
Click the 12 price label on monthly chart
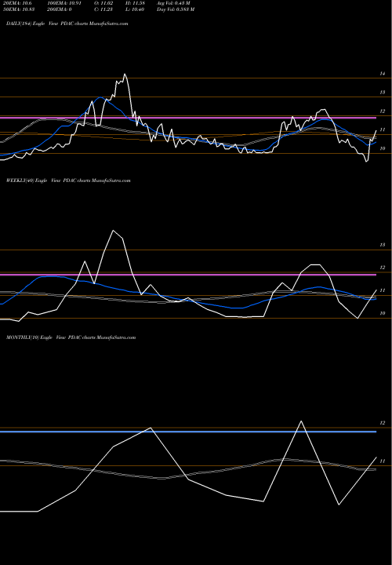coord(383,423)
